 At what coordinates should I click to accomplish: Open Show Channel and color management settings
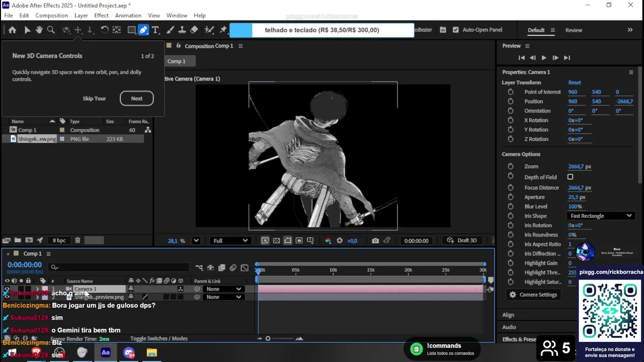click(x=328, y=241)
